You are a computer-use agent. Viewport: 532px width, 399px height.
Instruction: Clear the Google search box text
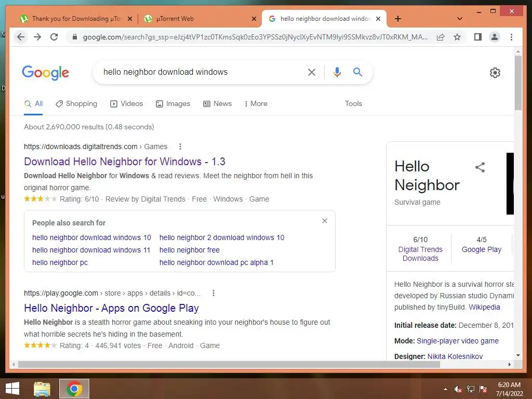[x=312, y=72]
